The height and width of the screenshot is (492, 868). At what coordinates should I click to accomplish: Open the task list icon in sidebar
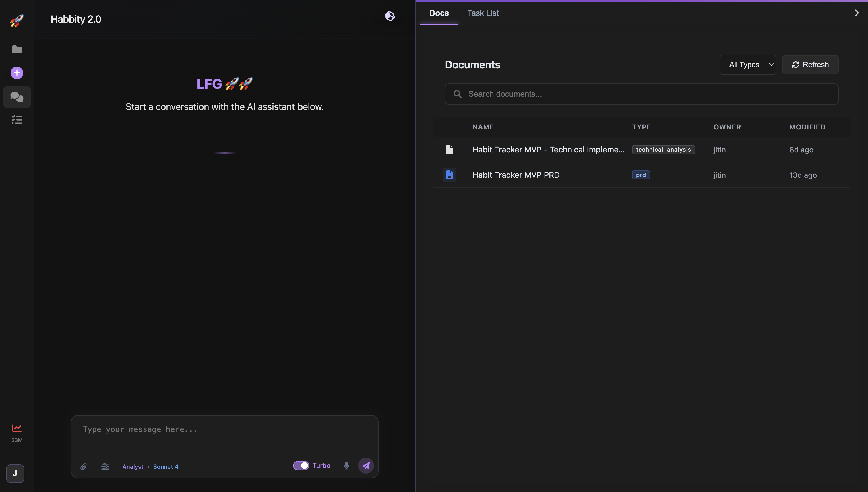[x=17, y=120]
